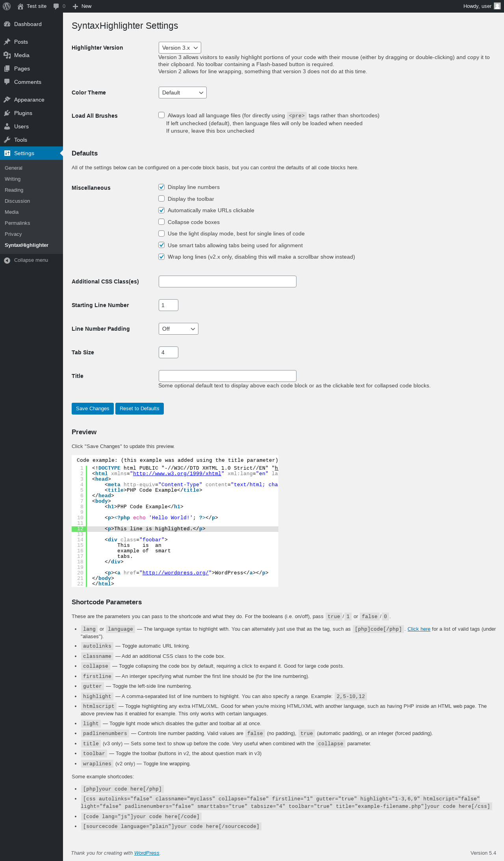
Task: Click the Save Changes button
Action: click(93, 409)
